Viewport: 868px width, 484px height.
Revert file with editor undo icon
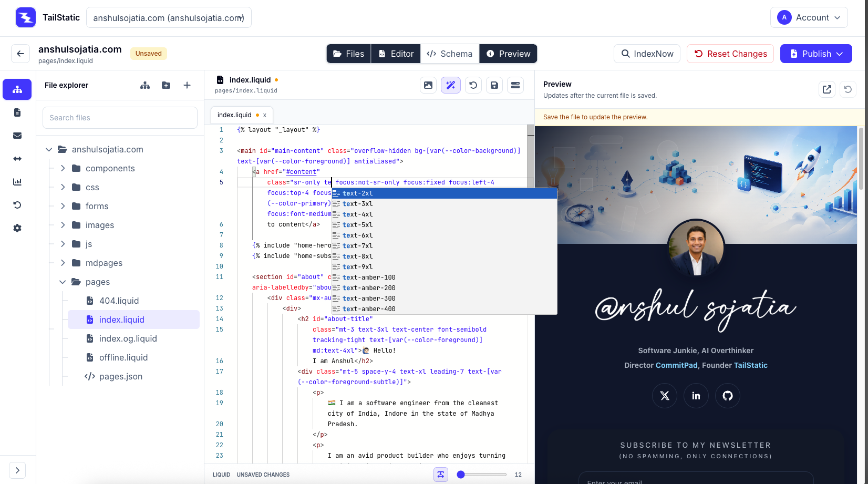pyautogui.click(x=473, y=85)
